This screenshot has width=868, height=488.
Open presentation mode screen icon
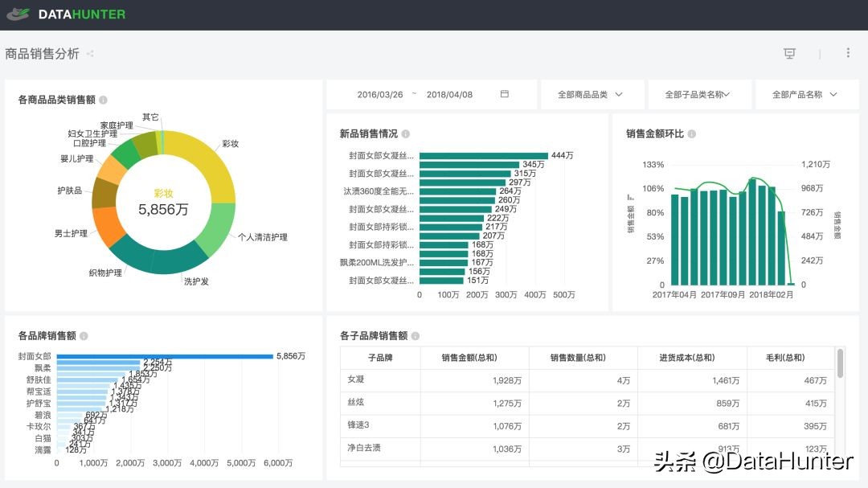pos(789,53)
